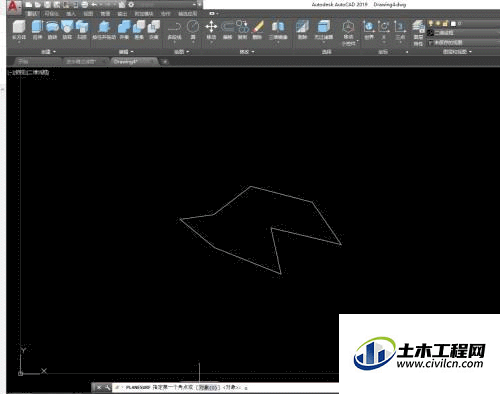The image size is (500, 394).
Task: Switch to the Insert (插入) ribbon tab
Action: click(71, 14)
